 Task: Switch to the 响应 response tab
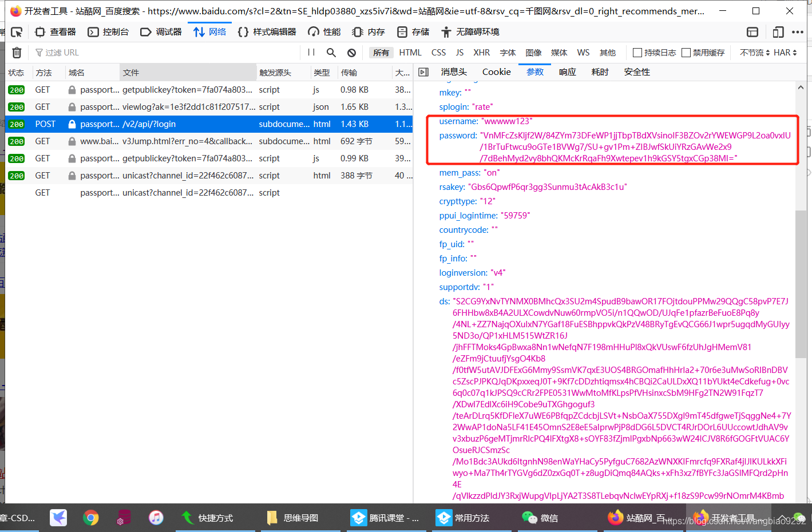568,72
